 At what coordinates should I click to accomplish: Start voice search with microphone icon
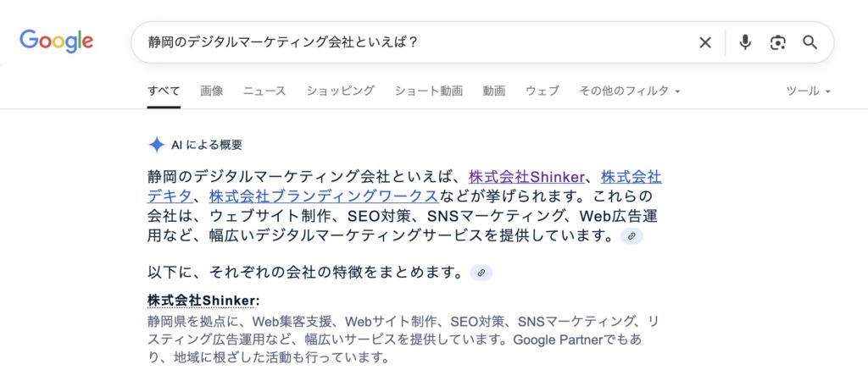tap(745, 42)
